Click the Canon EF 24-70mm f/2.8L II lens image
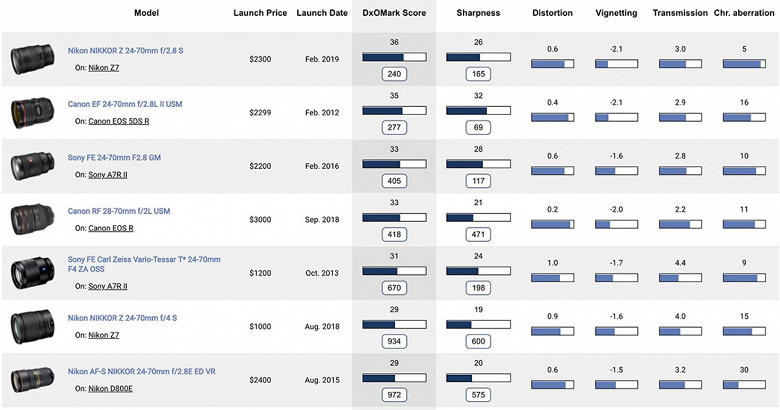The height and width of the screenshot is (410, 780). (33, 112)
